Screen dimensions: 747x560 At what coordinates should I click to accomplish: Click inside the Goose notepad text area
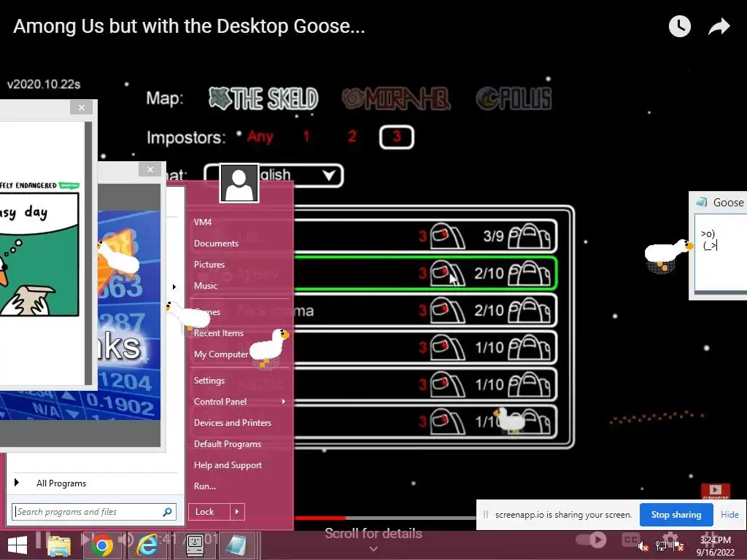point(721,254)
